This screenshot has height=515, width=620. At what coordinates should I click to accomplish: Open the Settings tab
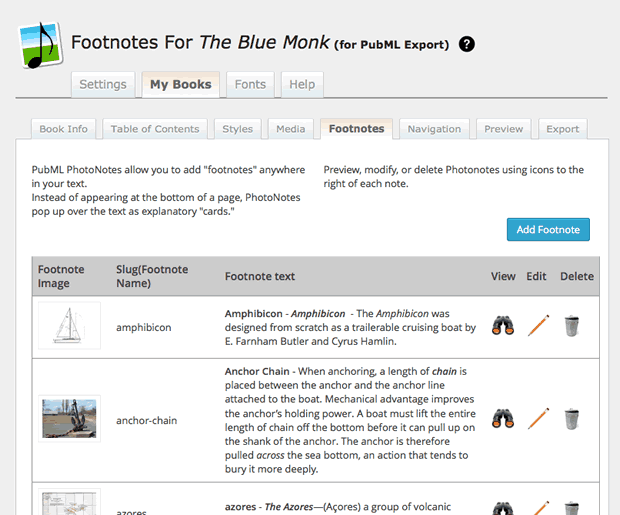[103, 85]
